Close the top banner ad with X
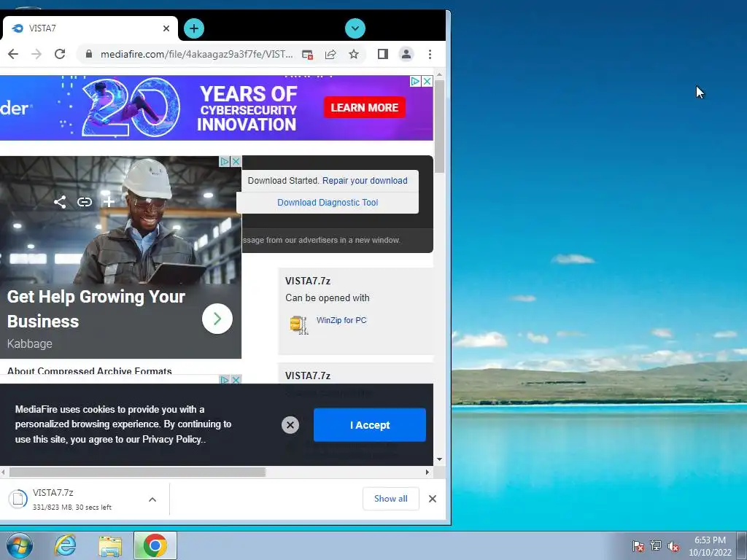This screenshot has width=747, height=560. pyautogui.click(x=427, y=82)
